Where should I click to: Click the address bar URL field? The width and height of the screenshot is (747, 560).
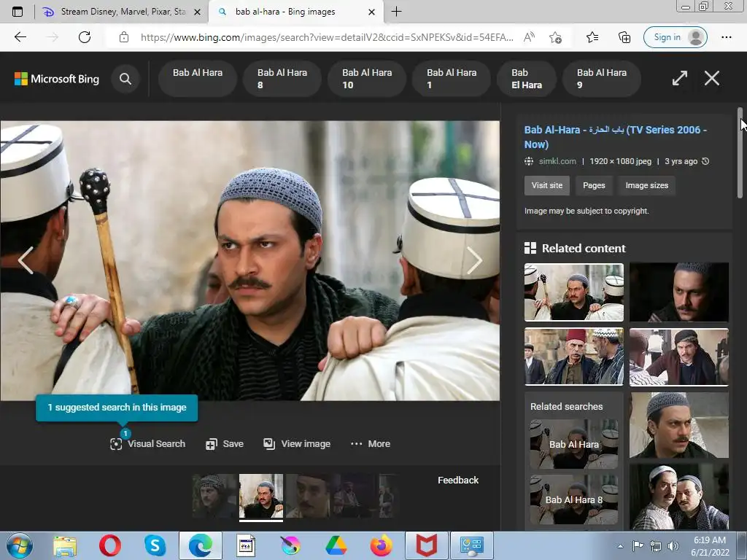click(x=327, y=37)
